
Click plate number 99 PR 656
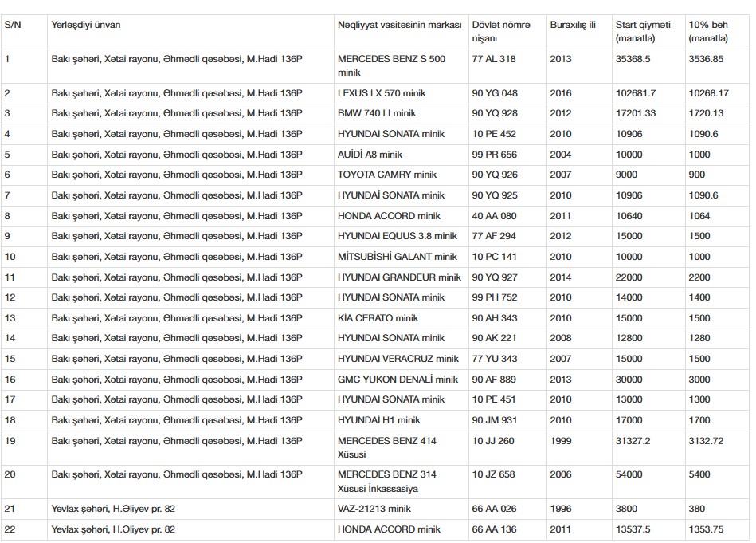point(494,155)
